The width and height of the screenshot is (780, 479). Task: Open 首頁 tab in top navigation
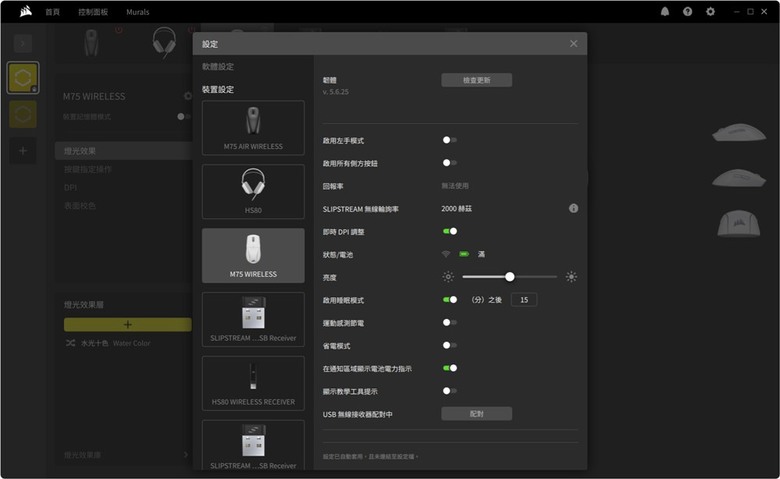53,12
